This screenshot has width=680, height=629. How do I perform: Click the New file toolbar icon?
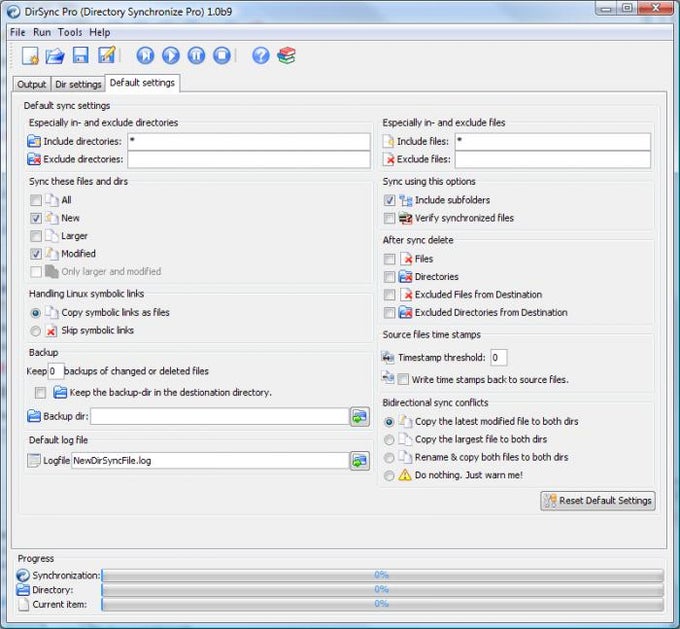[x=30, y=56]
